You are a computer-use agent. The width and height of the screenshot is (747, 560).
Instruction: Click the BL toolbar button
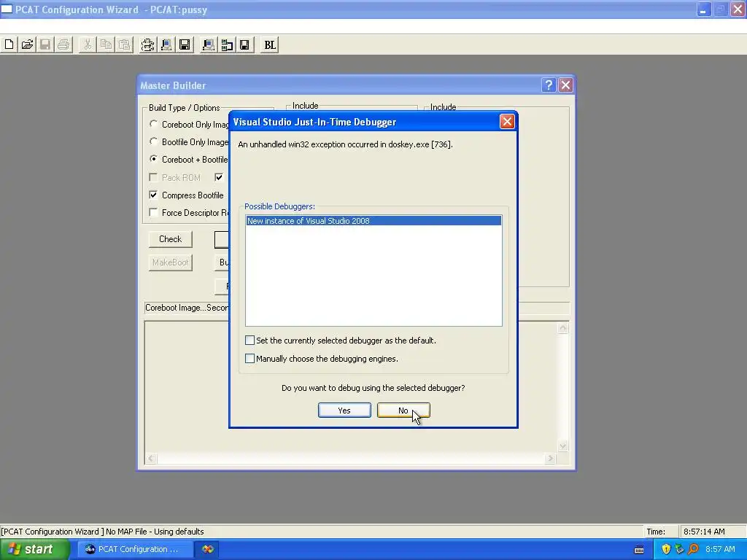270,44
